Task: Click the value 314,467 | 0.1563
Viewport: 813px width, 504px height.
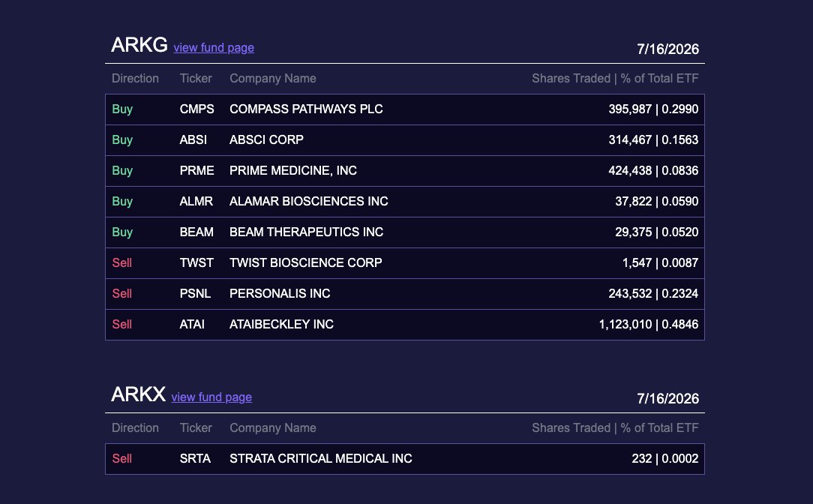Action: coord(653,140)
